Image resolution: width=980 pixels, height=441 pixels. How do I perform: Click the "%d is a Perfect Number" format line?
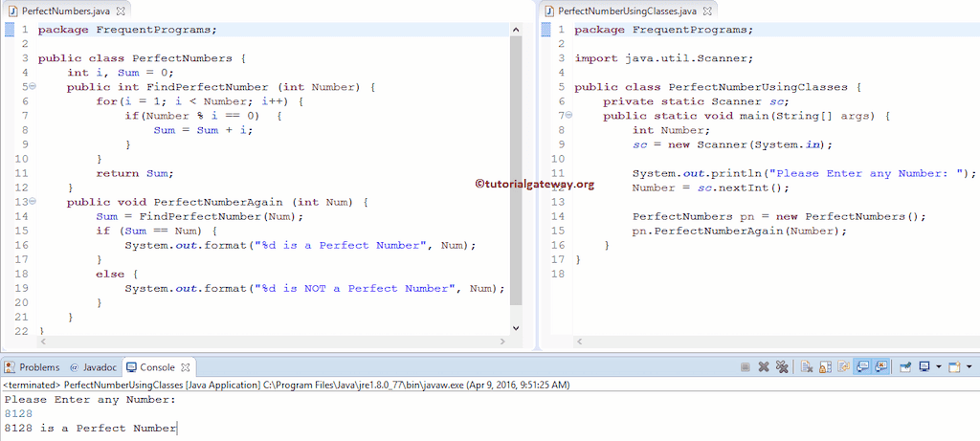[301, 245]
